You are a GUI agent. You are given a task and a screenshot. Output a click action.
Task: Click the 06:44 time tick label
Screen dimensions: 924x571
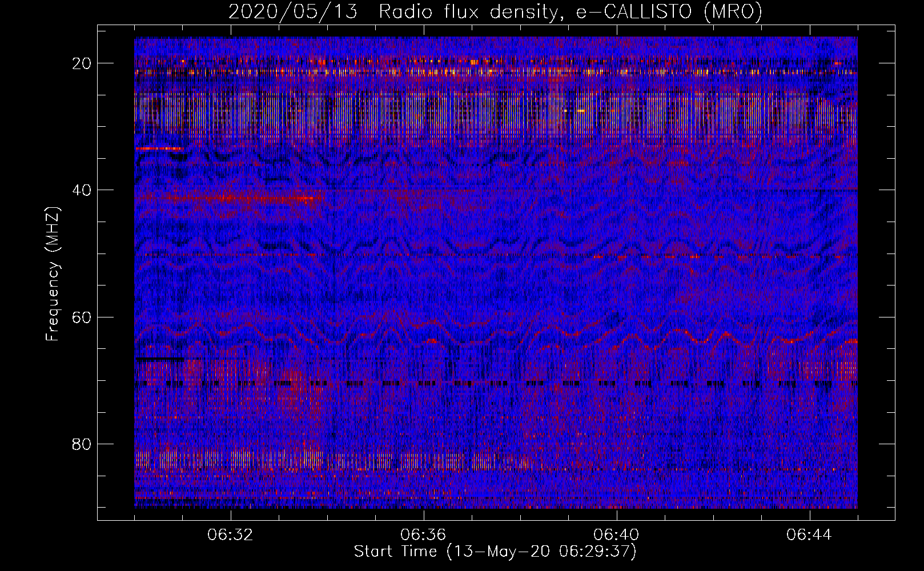point(809,535)
